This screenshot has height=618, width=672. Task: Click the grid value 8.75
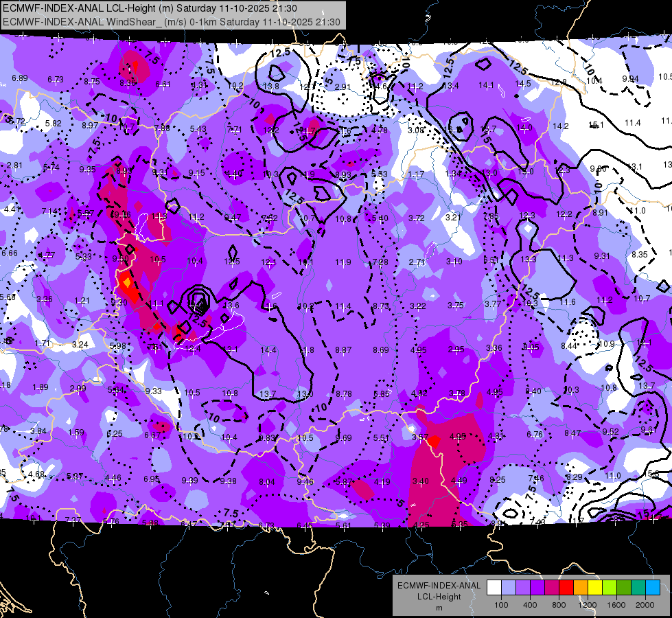pos(92,81)
